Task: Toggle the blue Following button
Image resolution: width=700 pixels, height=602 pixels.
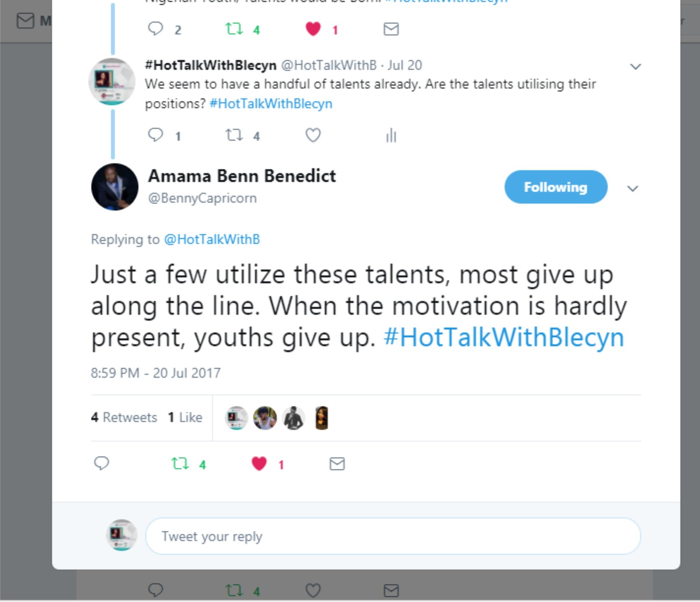Action: pos(556,187)
